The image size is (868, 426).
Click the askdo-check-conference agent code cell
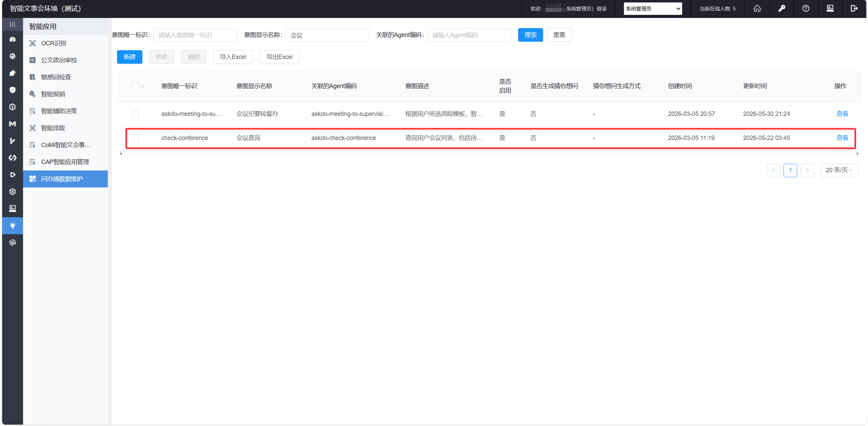pyautogui.click(x=344, y=138)
